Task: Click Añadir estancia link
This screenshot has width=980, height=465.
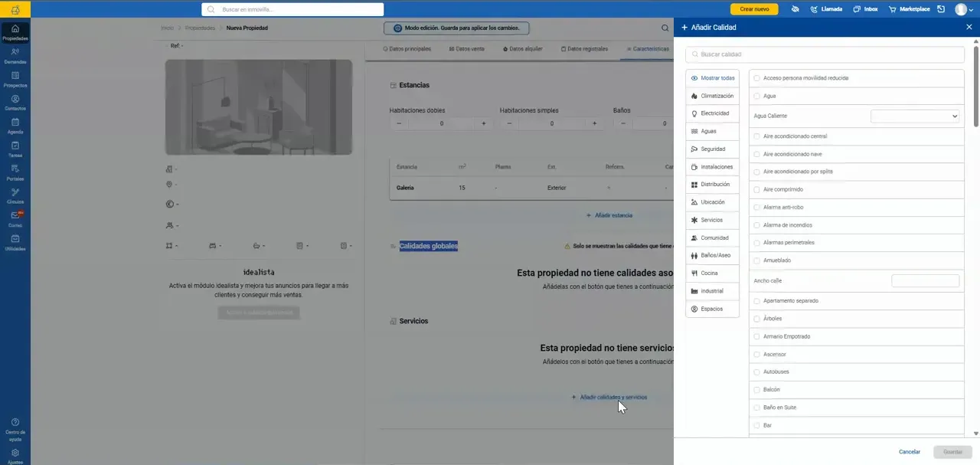Action: (609, 215)
